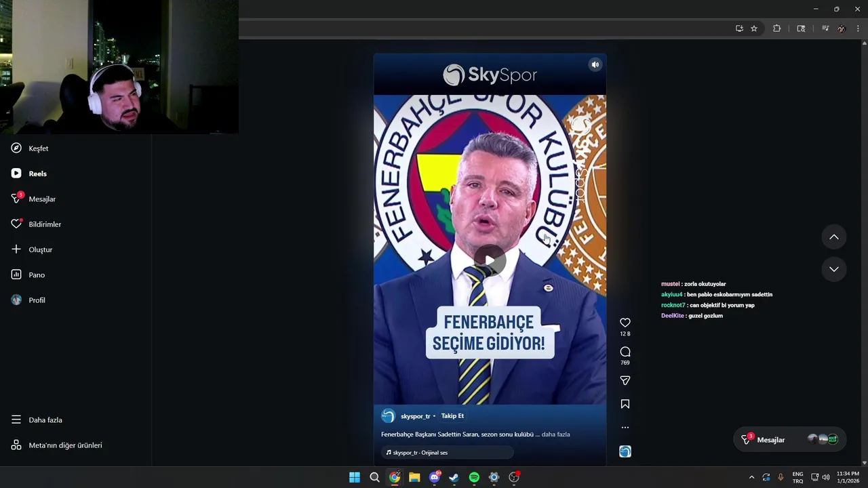Open Mesajlar in the left sidebar
Screen dimensions: 868x488
click(x=33, y=199)
